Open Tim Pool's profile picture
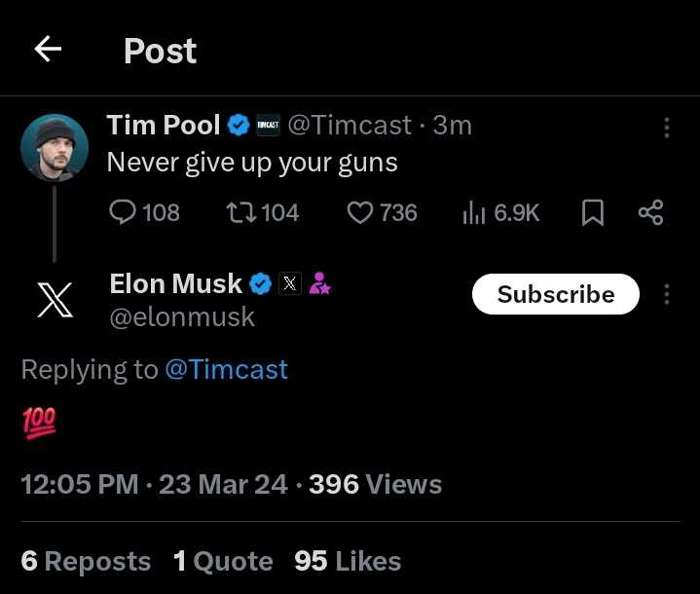Viewport: 700px width, 594px height. pyautogui.click(x=55, y=148)
